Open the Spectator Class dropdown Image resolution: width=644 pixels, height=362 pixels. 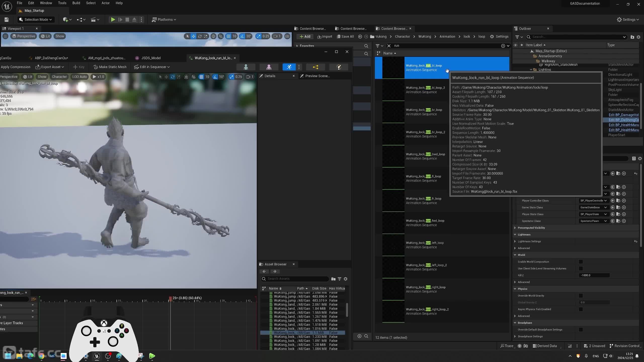pos(593,221)
